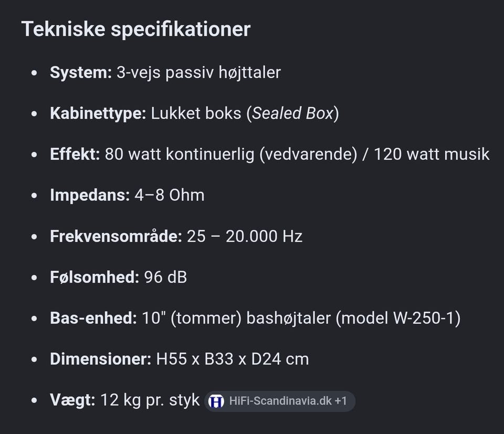The height and width of the screenshot is (434, 504).
Task: Click the italic Sealed Box text
Action: point(292,113)
